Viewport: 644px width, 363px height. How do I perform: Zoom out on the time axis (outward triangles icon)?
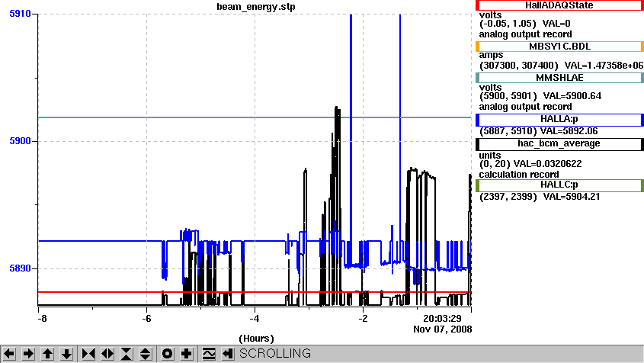coord(107,354)
